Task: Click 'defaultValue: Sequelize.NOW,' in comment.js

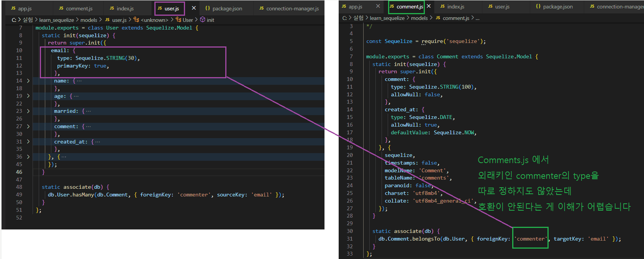Action: [434, 132]
